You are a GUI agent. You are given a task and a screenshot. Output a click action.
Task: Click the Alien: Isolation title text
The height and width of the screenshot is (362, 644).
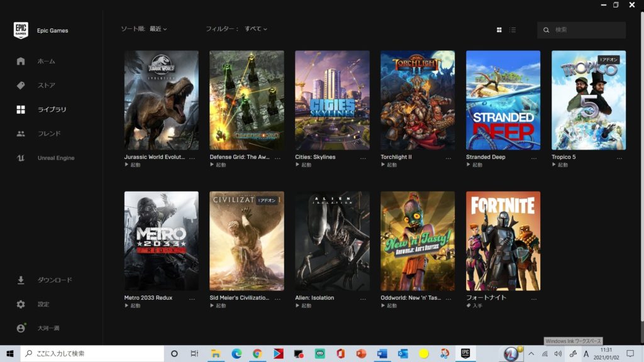point(314,297)
